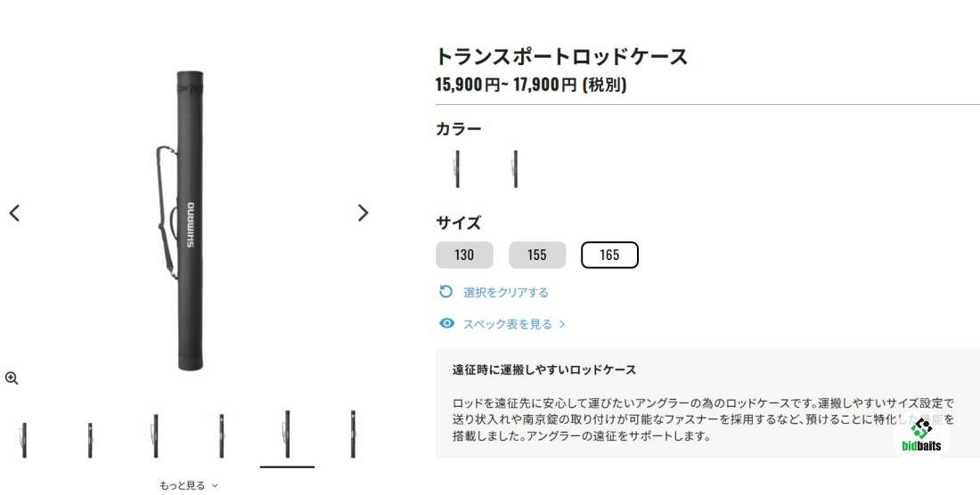Select the underlined fifth gallery thumbnail
Image resolution: width=980 pixels, height=495 pixels.
point(287,435)
